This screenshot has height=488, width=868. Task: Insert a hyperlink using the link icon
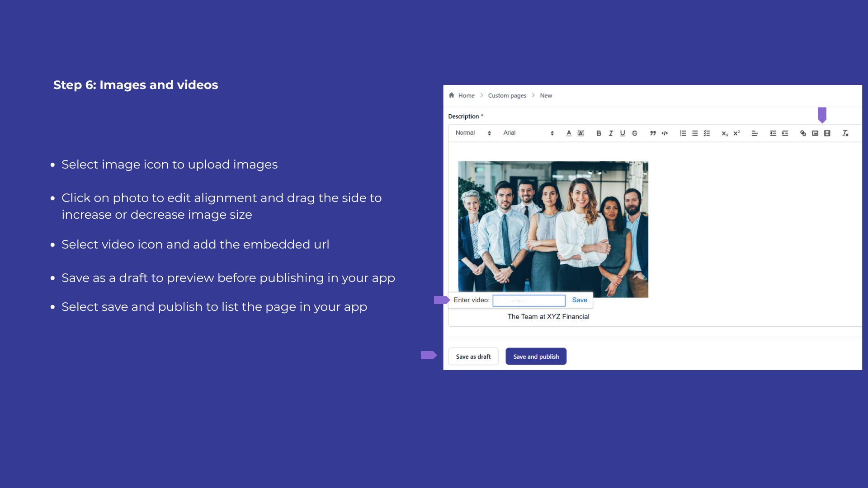803,133
